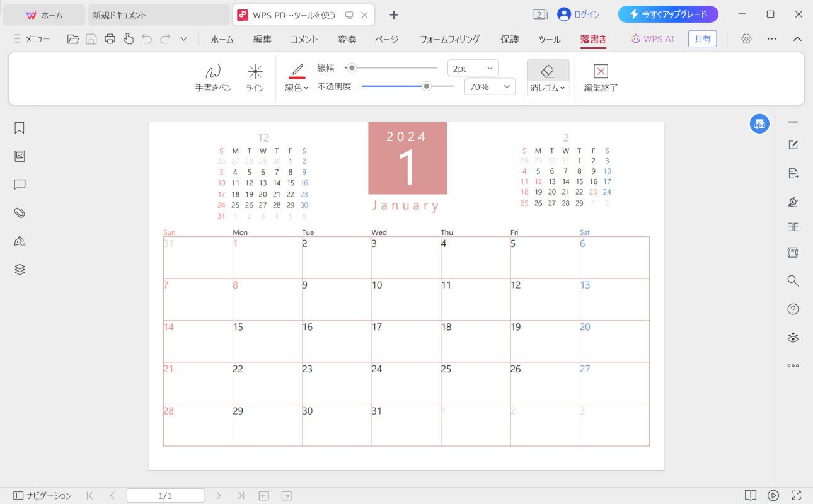
Task: Click the undo arrow
Action: pos(147,39)
